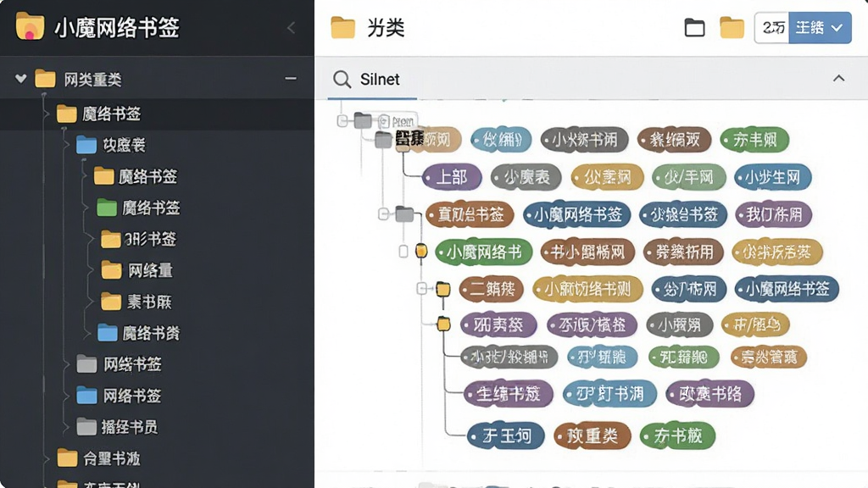Expand the grey 网络书签 row chevron
Image resolution: width=868 pixels, height=488 pixels.
[x=66, y=364]
